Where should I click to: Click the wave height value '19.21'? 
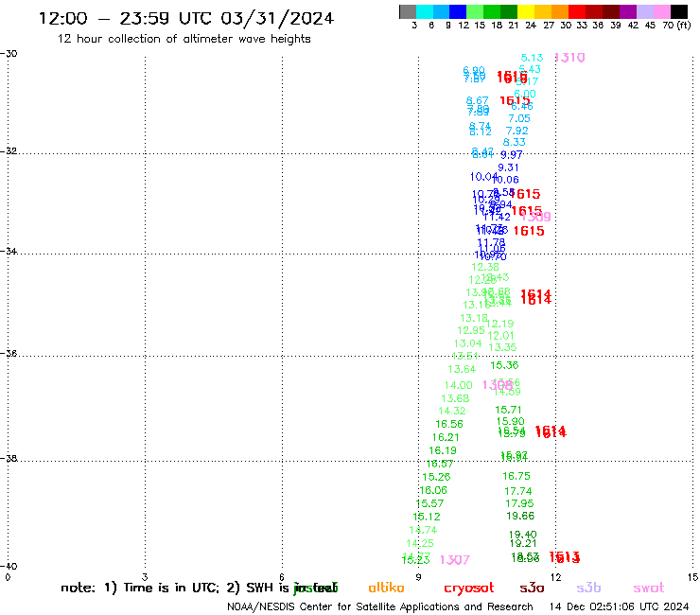[523, 543]
